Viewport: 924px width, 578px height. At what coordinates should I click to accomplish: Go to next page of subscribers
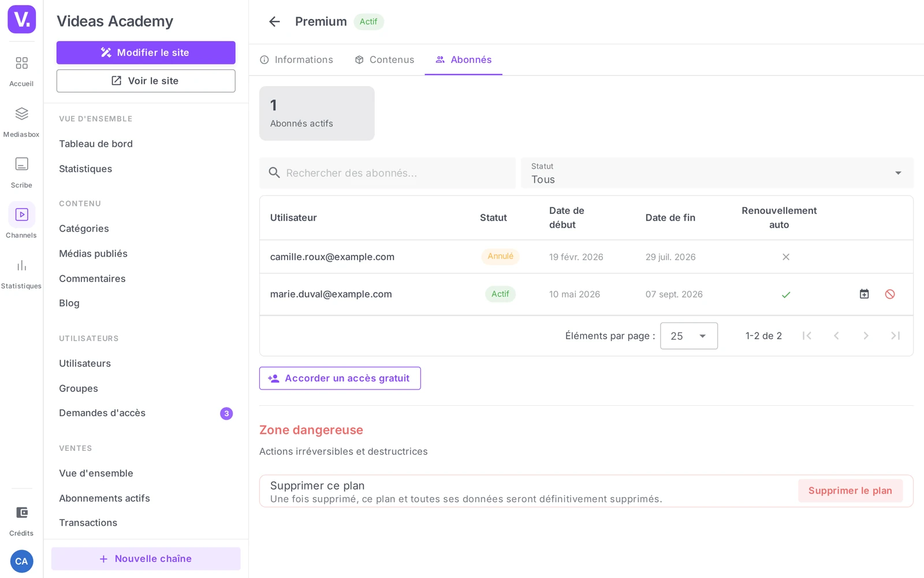866,336
